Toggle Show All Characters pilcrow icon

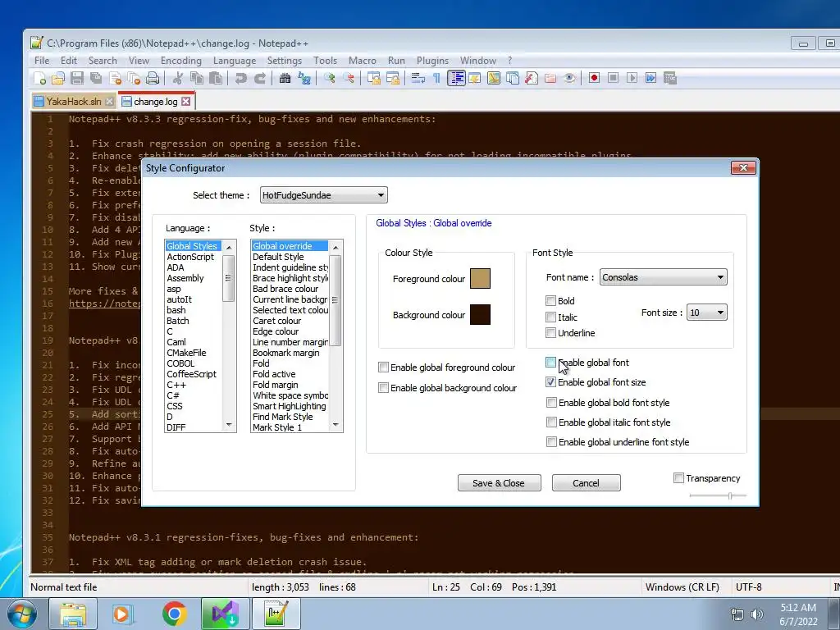[x=436, y=78]
